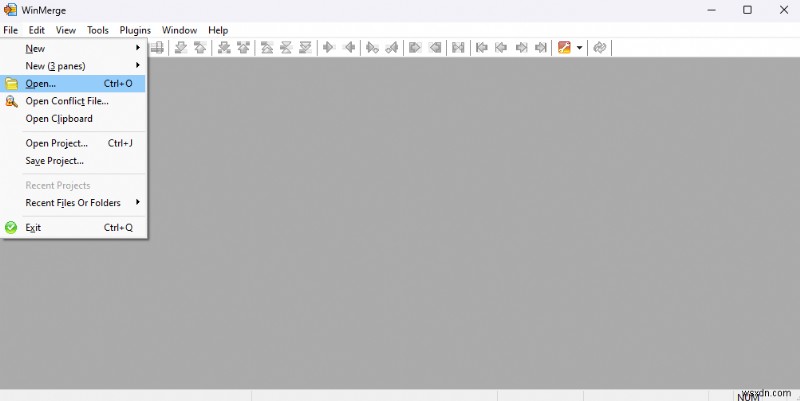The width and height of the screenshot is (800, 401).
Task: Open Options with the orange wrench icon
Action: click(x=564, y=47)
